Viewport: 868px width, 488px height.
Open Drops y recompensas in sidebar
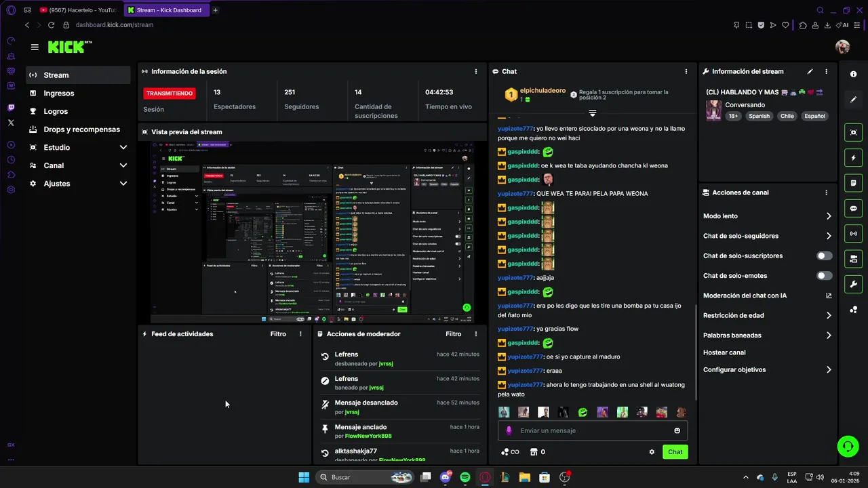[78, 129]
